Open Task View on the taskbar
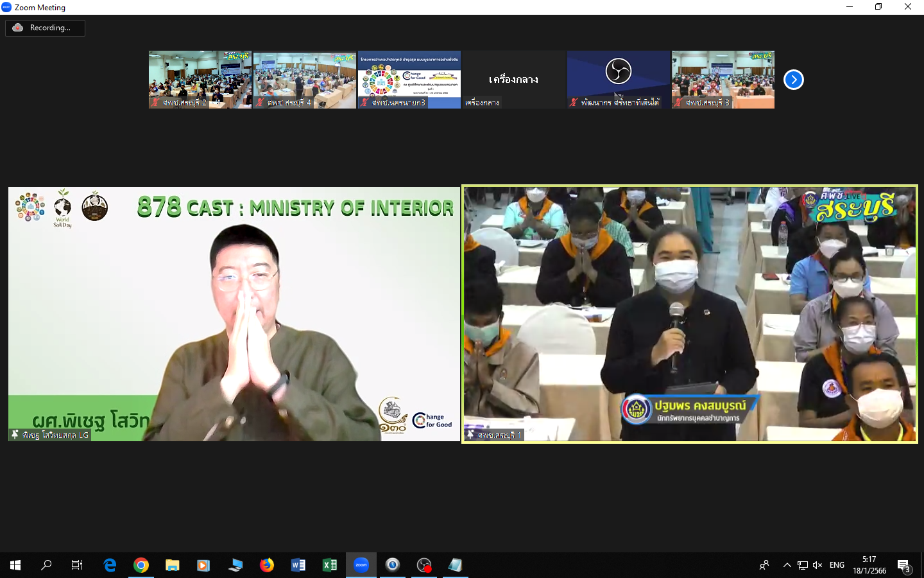The image size is (924, 578). pyautogui.click(x=77, y=565)
